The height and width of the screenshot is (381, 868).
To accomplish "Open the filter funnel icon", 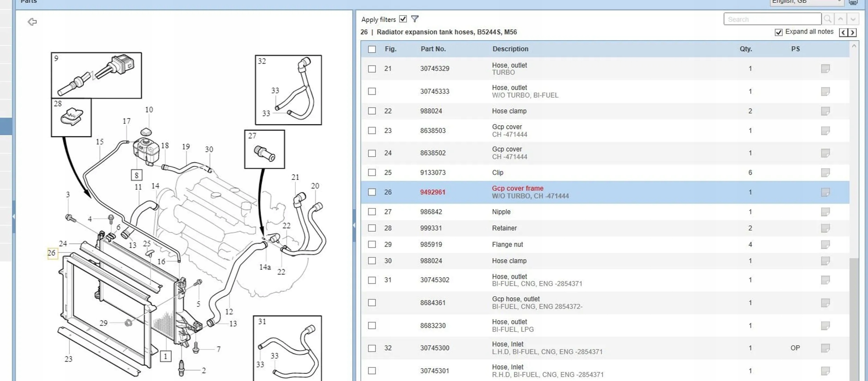I will 415,19.
